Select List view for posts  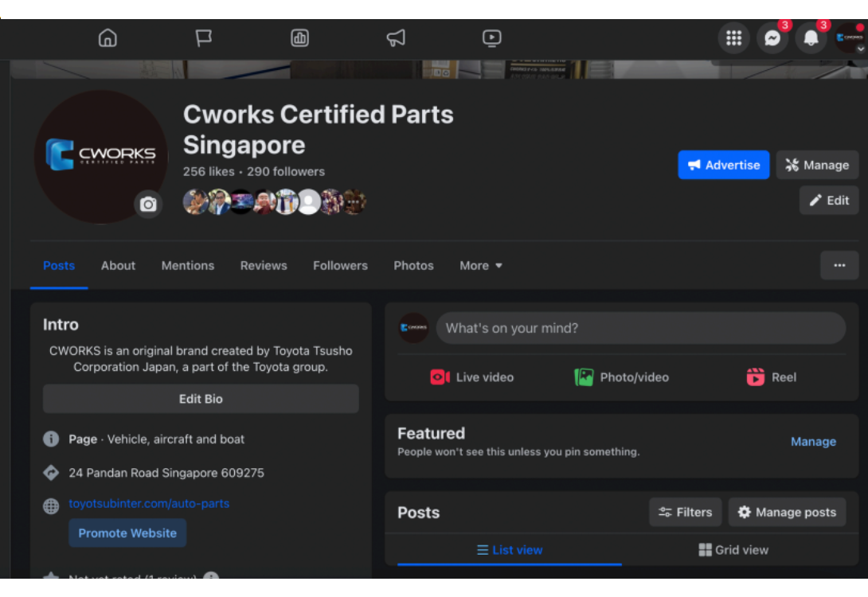[510, 550]
